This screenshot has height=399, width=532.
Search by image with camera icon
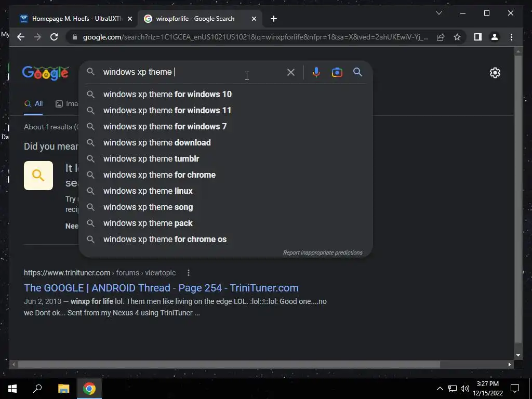[x=337, y=72]
